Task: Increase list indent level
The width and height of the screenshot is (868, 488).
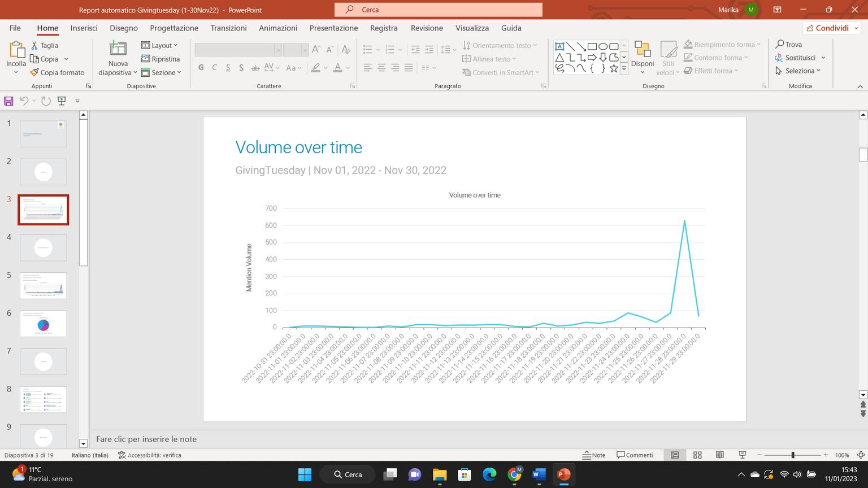Action: [x=429, y=50]
